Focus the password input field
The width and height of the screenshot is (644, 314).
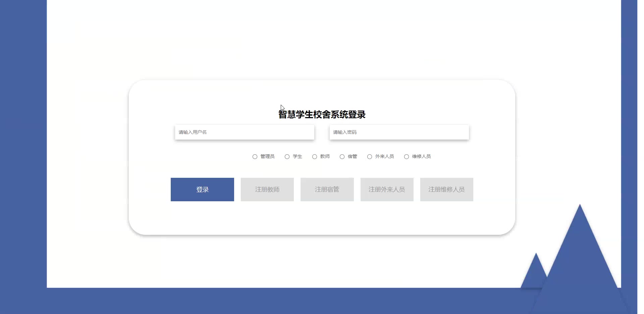coord(399,132)
